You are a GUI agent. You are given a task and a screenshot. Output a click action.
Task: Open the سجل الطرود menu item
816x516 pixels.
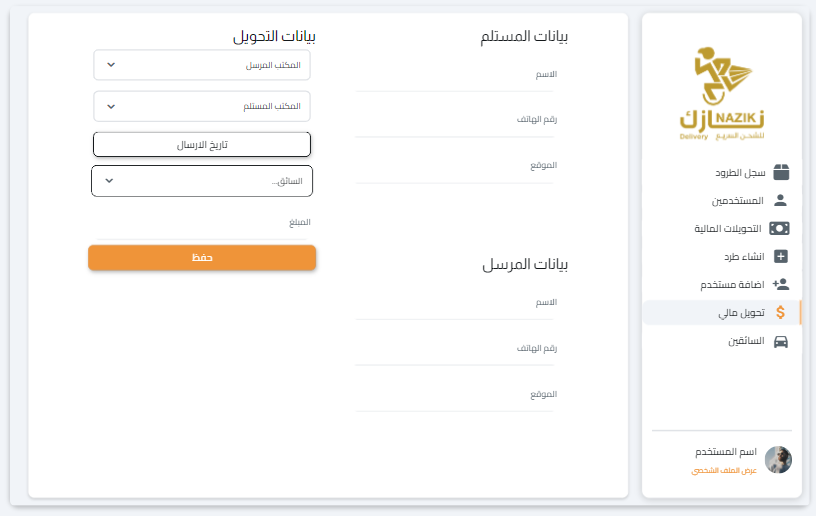click(742, 172)
